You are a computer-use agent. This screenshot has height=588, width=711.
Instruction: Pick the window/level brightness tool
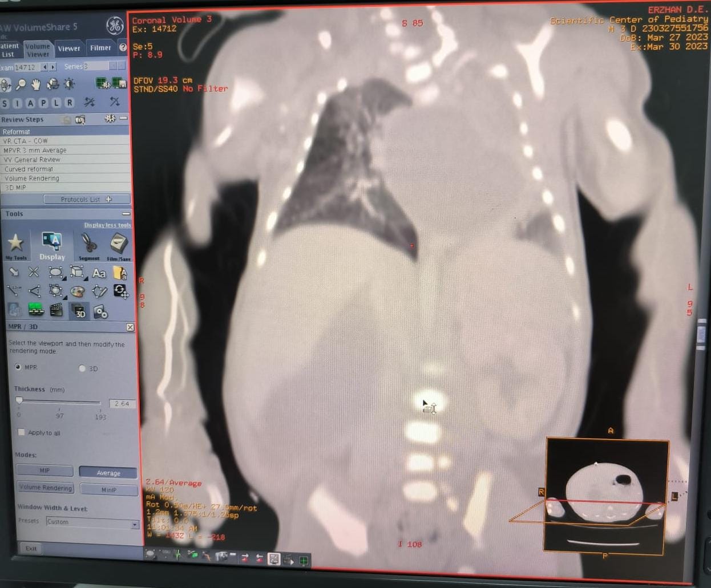(69, 84)
